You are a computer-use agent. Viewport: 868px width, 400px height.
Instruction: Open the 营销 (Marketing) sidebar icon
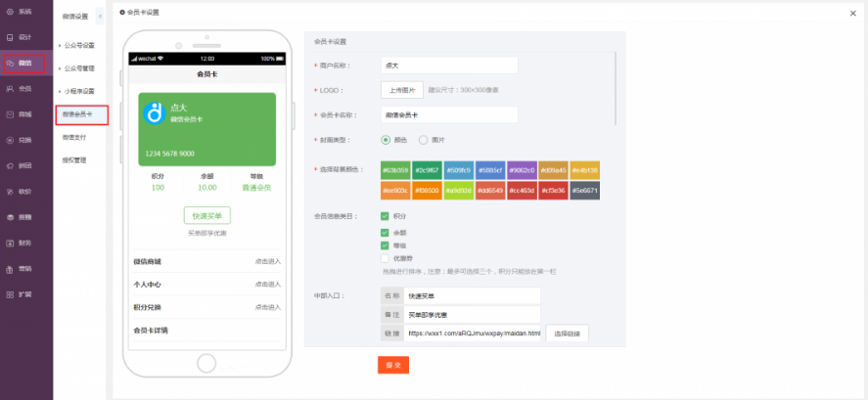[x=20, y=268]
